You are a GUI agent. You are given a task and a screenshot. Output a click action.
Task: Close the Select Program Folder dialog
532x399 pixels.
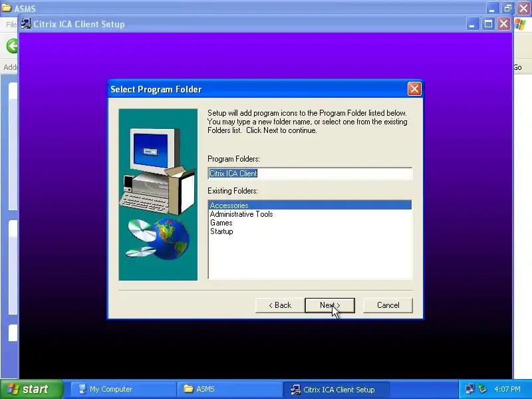click(414, 89)
